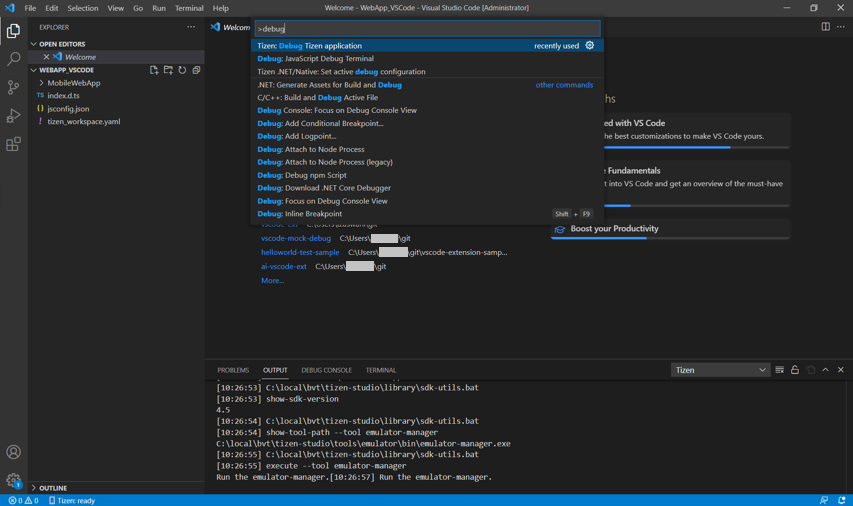
Task: Click gear icon next to recently used command
Action: tap(589, 45)
